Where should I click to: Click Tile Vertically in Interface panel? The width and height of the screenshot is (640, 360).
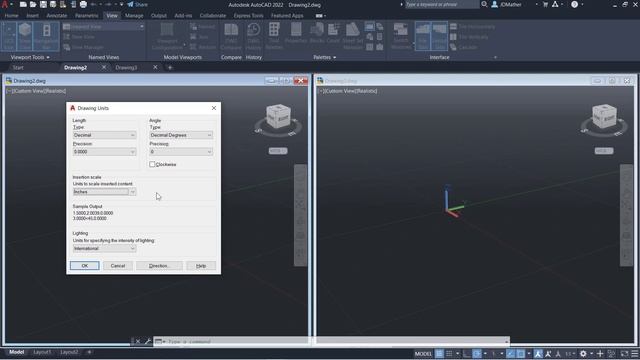coord(469,37)
